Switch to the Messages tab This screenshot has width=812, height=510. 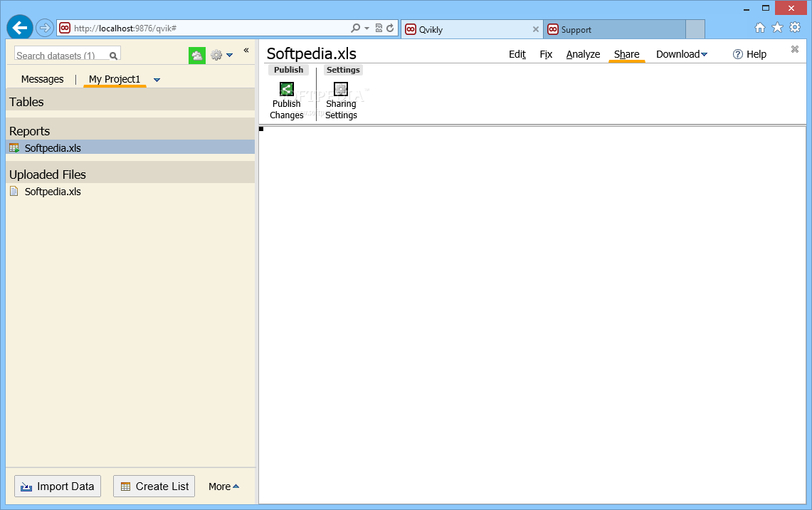43,79
